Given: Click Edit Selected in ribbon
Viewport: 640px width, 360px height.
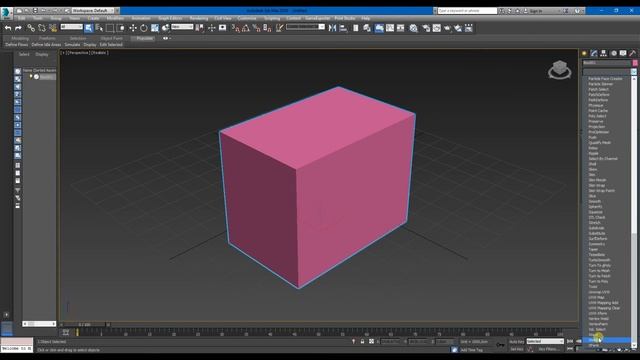Looking at the screenshot, I should [111, 44].
